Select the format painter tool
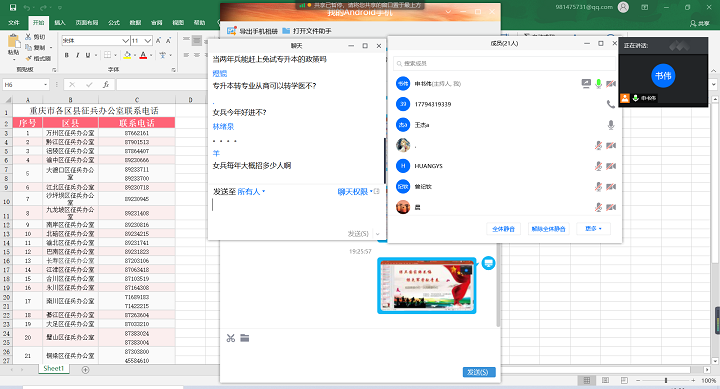The image size is (720, 389). click(x=38, y=58)
